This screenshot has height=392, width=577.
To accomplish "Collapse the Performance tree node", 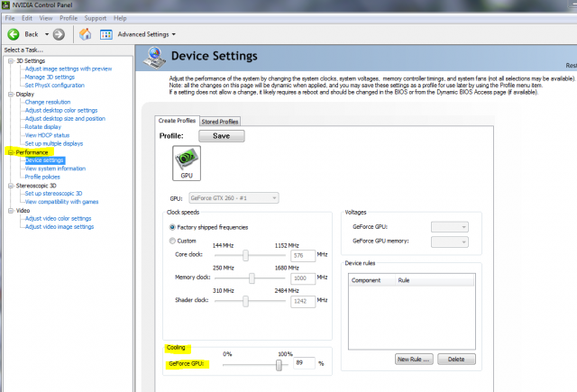I will [11, 152].
